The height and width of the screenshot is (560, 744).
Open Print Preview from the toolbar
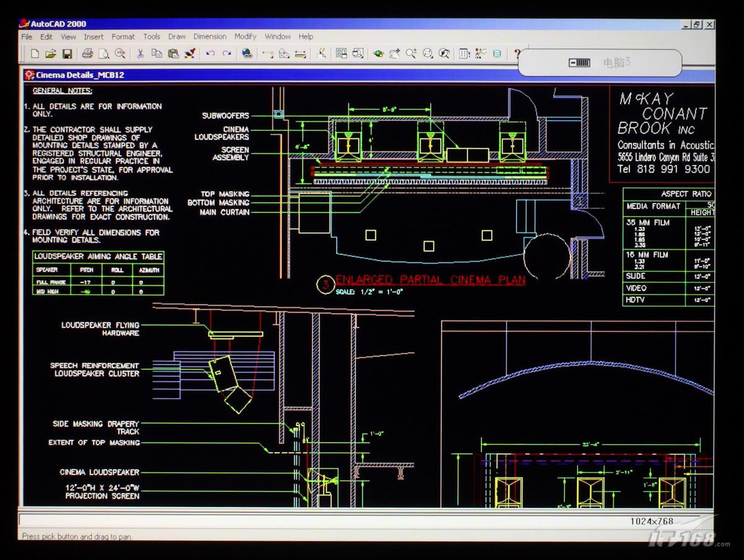coord(104,54)
